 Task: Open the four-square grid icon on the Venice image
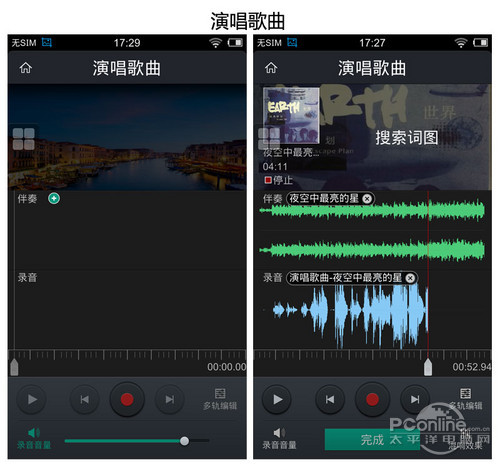(24, 139)
